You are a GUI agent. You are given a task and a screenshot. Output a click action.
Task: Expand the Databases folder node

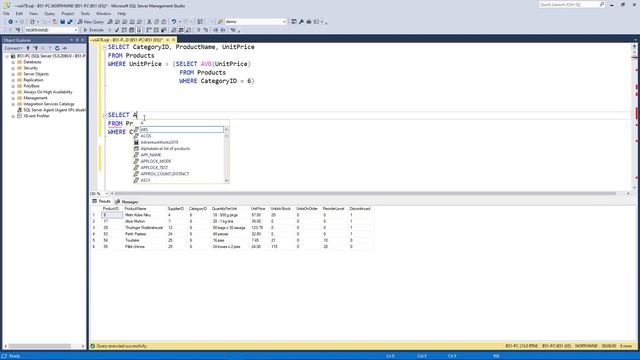[13, 62]
